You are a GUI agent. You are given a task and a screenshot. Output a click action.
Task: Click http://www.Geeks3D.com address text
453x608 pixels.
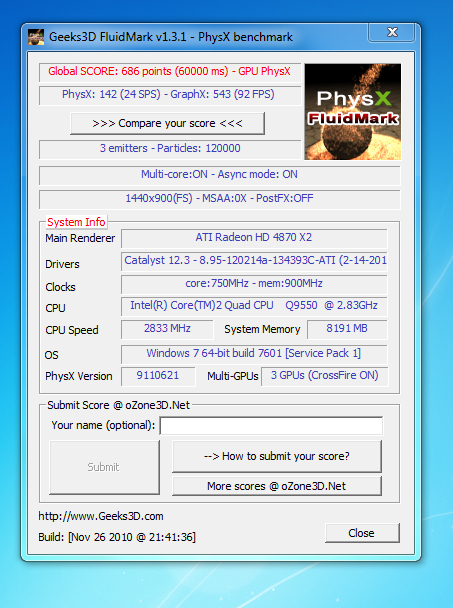tap(101, 516)
